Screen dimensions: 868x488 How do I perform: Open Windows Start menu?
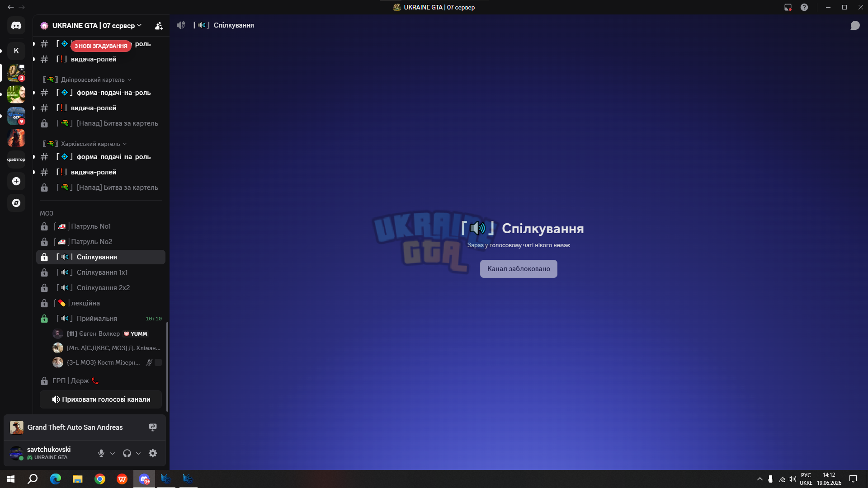tap(11, 479)
